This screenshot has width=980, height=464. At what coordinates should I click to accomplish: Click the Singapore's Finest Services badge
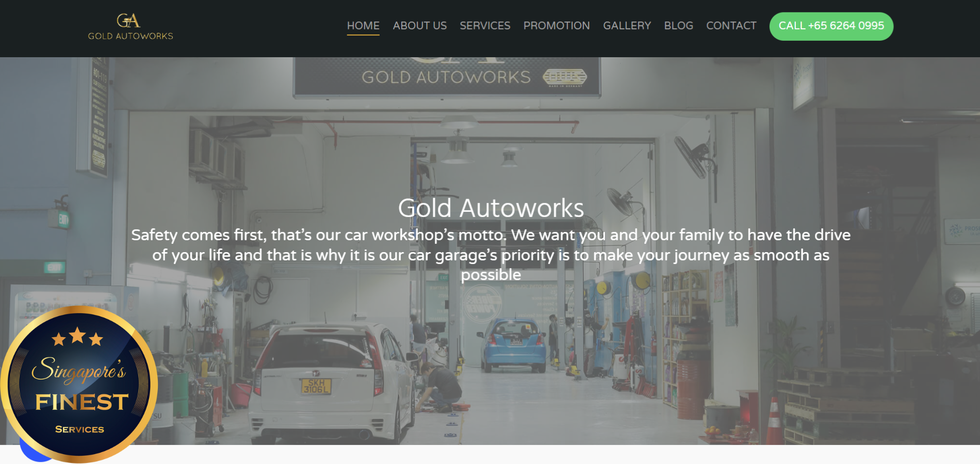click(x=79, y=384)
